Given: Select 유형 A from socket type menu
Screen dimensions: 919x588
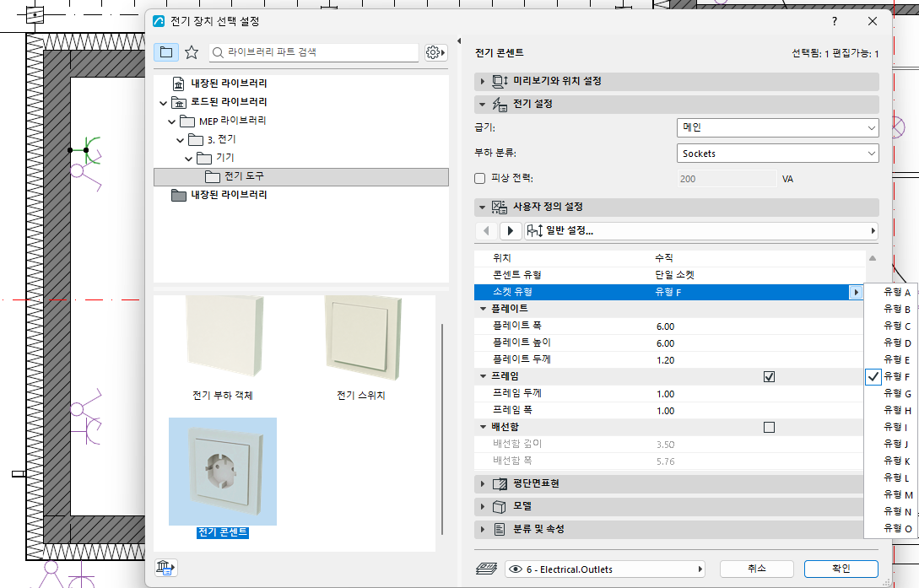Looking at the screenshot, I should click(x=891, y=292).
